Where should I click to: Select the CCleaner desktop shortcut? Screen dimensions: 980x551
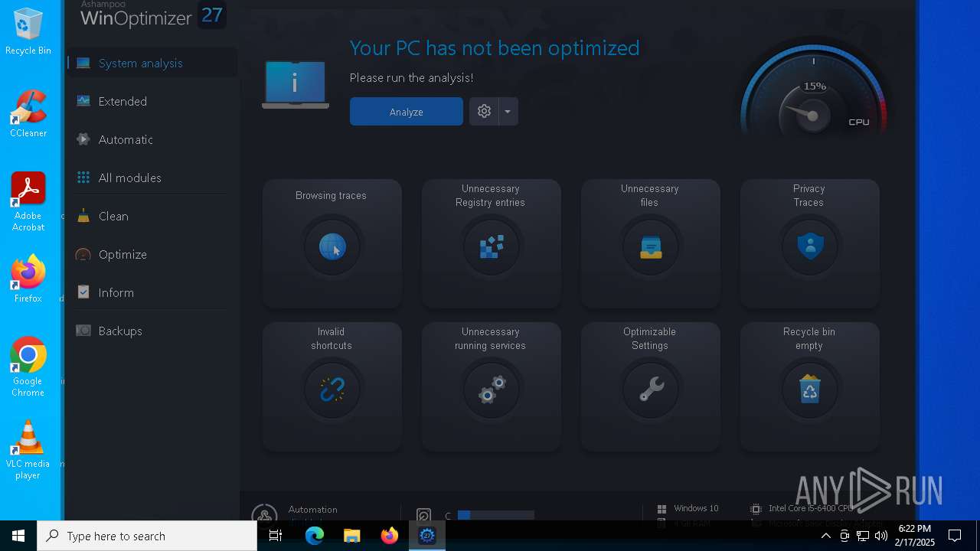(x=28, y=115)
